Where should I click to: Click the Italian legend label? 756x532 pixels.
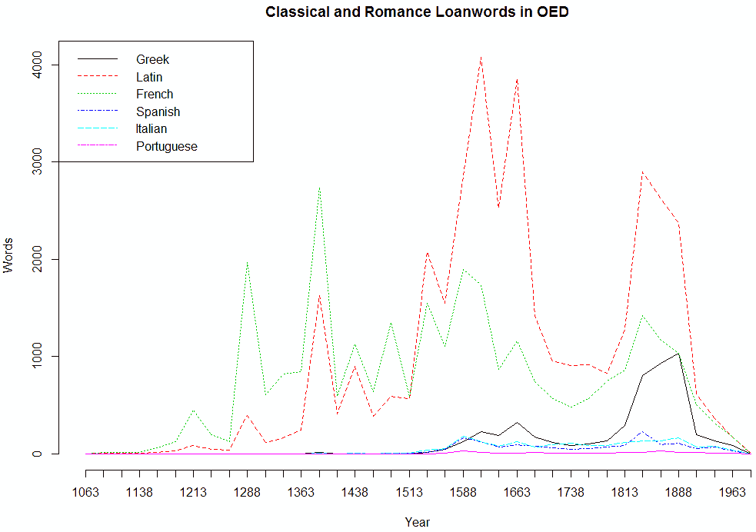[152, 128]
